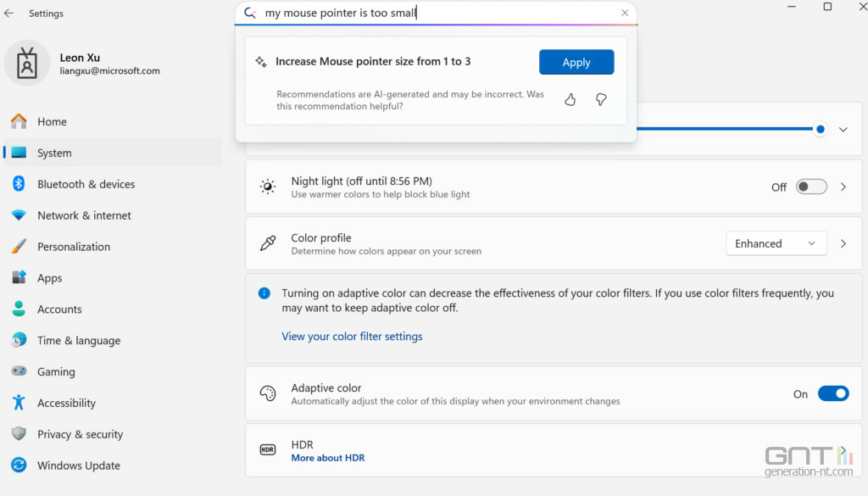The width and height of the screenshot is (868, 496).
Task: Clear the search box with X
Action: (x=625, y=13)
